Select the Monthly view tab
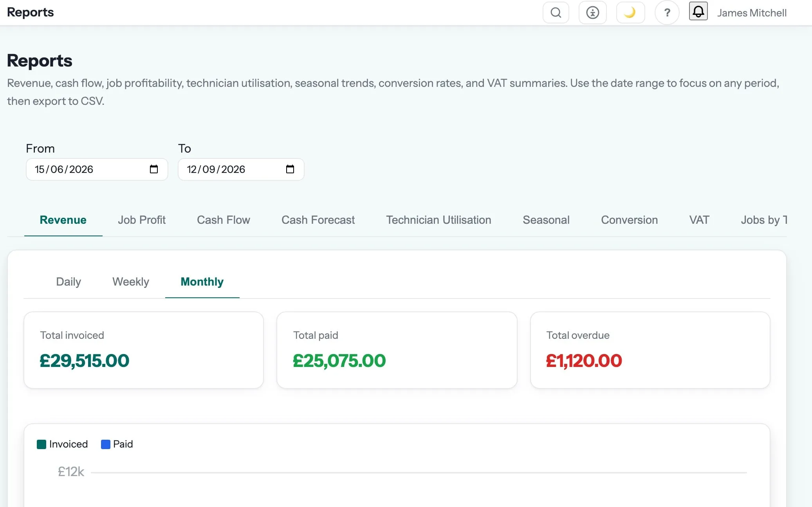Image resolution: width=812 pixels, height=507 pixels. coord(202,282)
